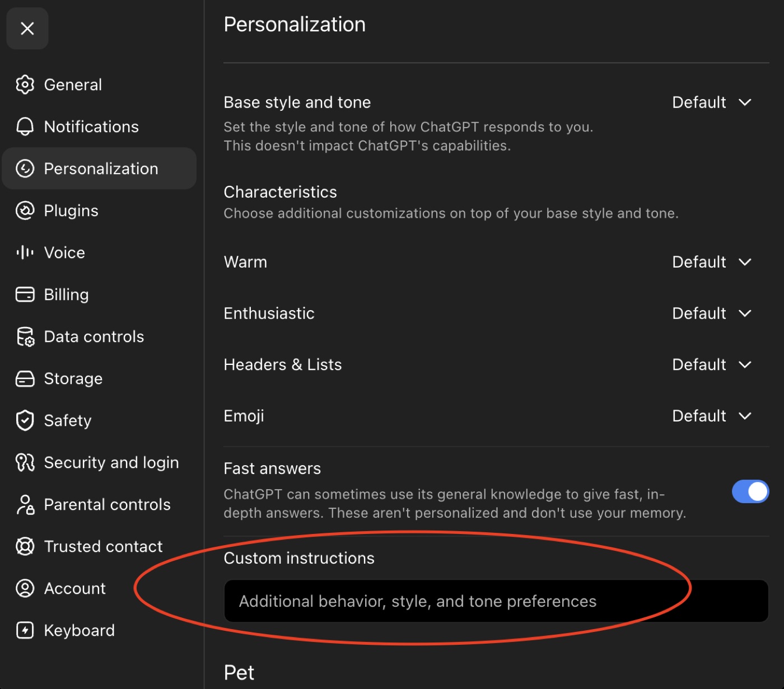Select the Plugins icon in sidebar
784x689 pixels.
[x=25, y=210]
